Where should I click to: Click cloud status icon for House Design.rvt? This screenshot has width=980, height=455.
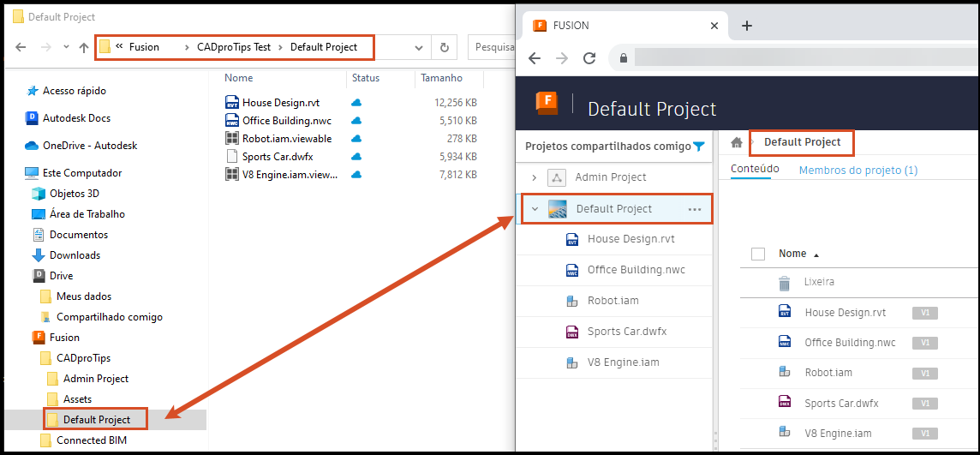tap(356, 103)
